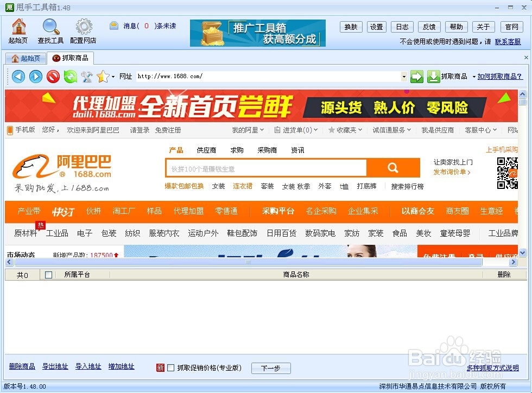Screen dimensions: 532x393
Task: Click the 下一步 button
Action: (271, 368)
